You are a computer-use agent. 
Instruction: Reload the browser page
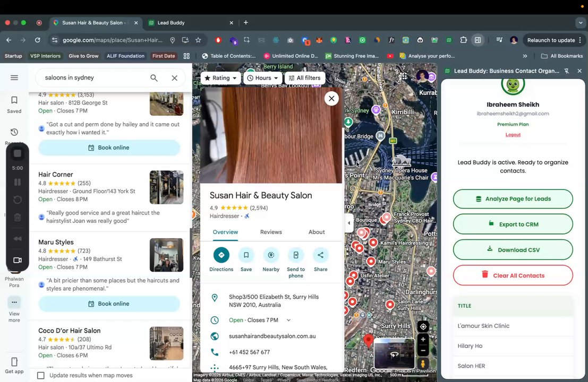click(x=38, y=40)
